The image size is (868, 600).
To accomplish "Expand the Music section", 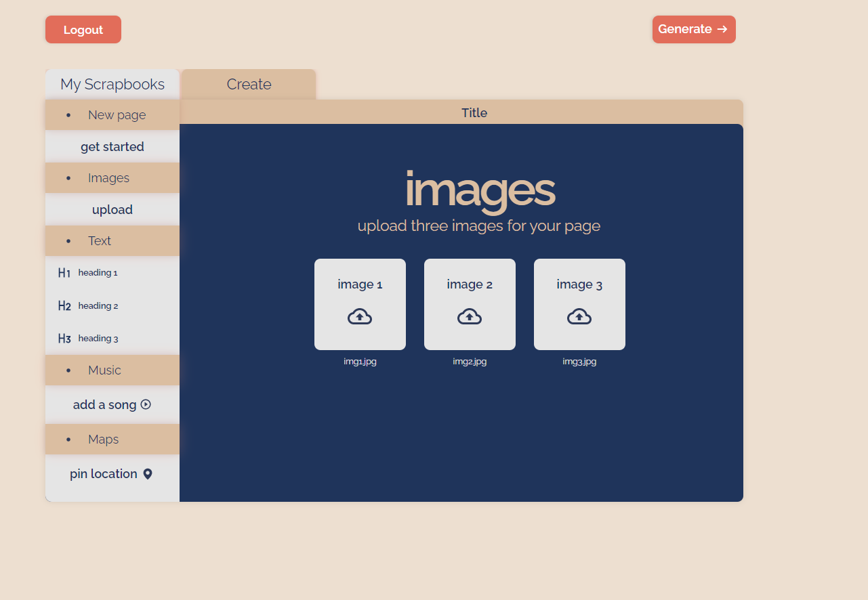I will click(x=104, y=370).
